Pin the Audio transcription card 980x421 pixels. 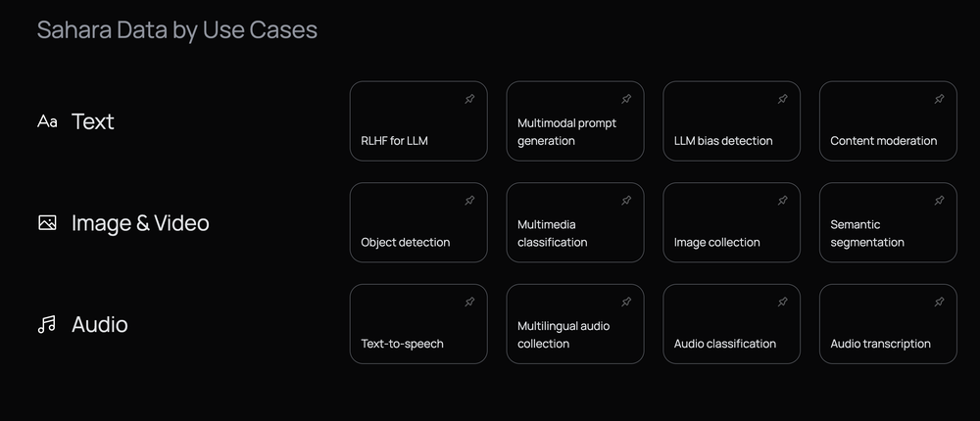(x=939, y=302)
